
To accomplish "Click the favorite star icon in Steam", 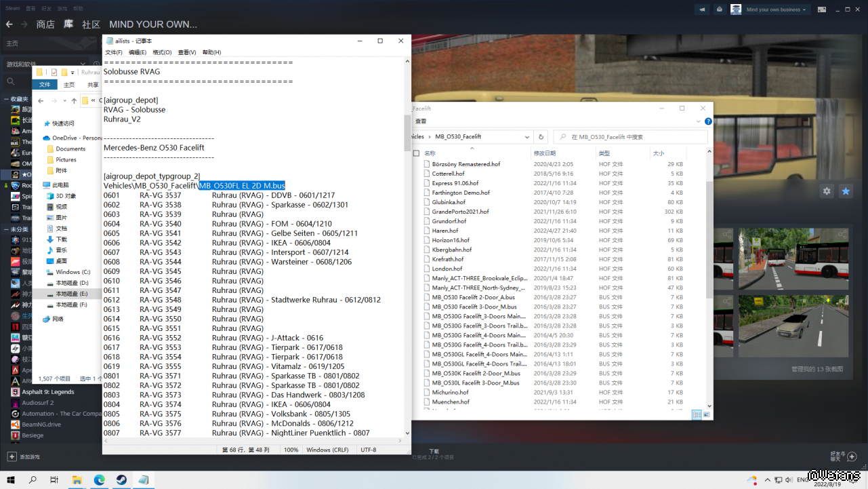I will 846,191.
